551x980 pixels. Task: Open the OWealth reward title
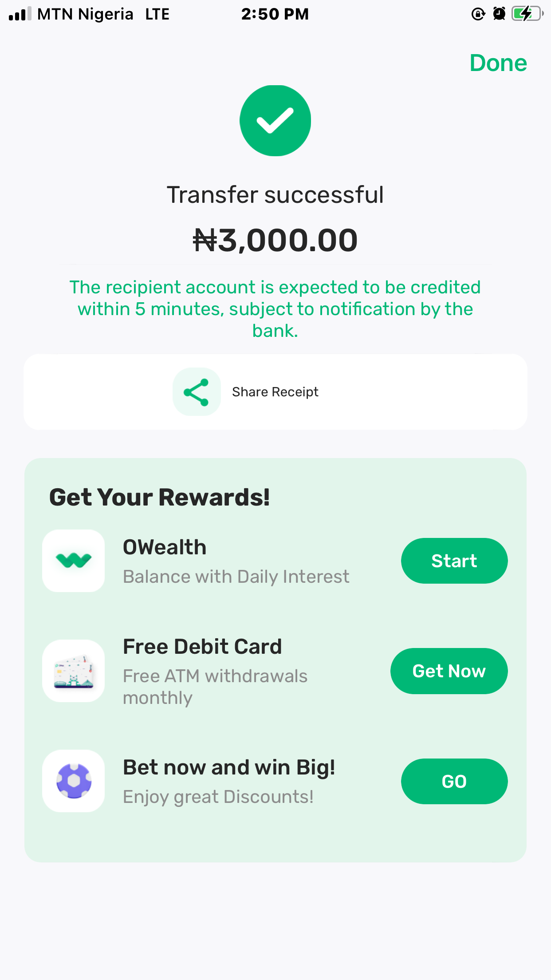165,547
